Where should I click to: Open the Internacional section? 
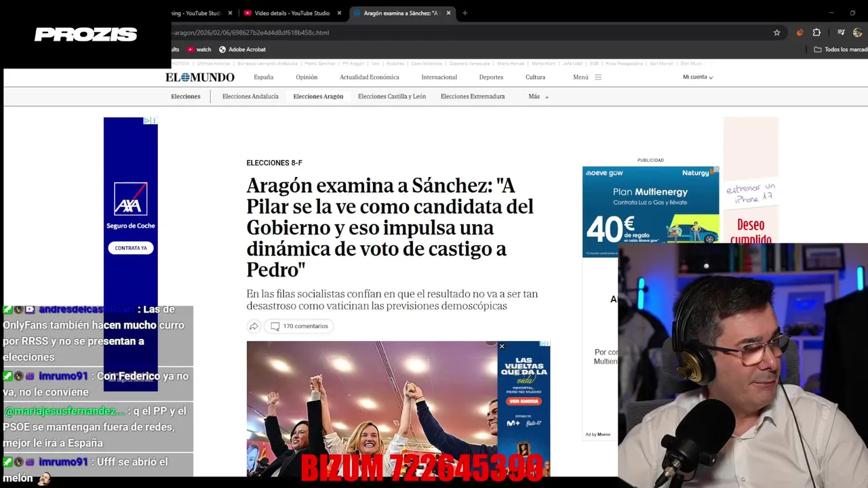[x=439, y=77]
